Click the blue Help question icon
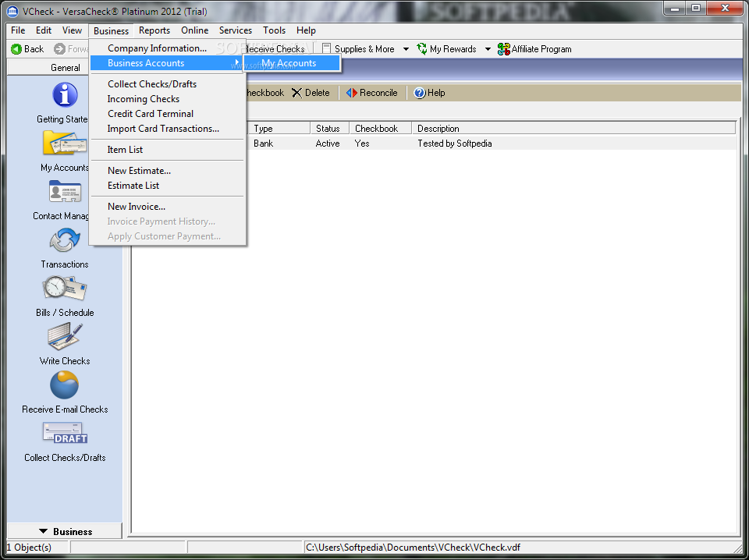This screenshot has height=560, width=749. tap(420, 93)
